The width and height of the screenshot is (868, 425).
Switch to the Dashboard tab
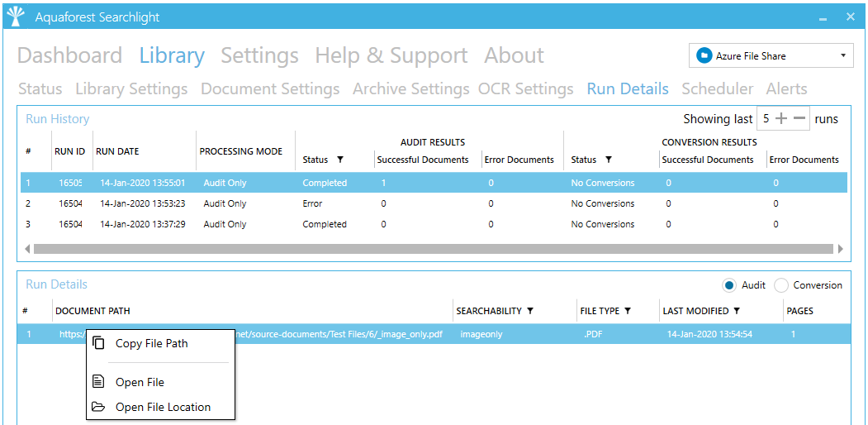69,55
